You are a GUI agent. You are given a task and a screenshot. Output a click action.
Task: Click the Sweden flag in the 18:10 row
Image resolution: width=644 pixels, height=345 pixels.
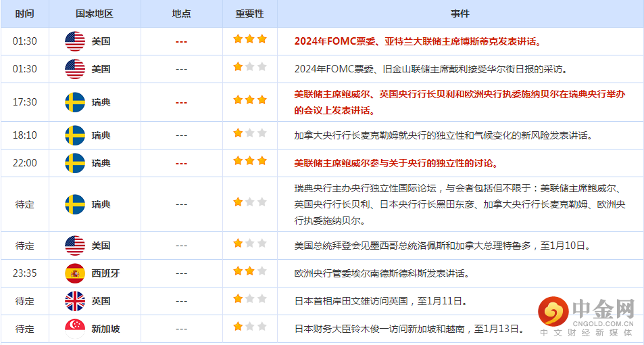75,135
